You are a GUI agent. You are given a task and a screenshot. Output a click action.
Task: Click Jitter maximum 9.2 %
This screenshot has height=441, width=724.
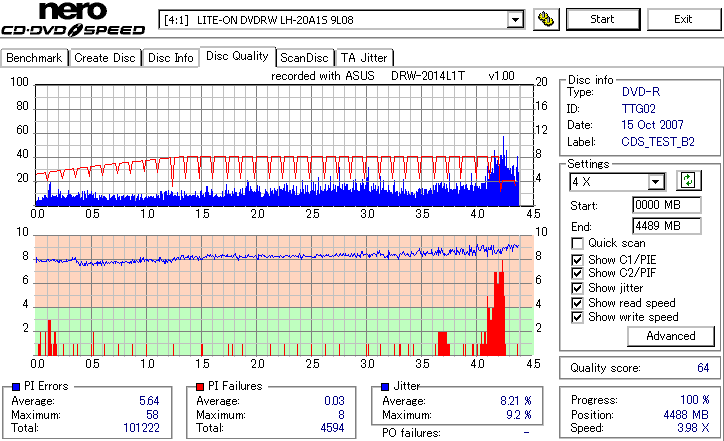[x=519, y=415]
